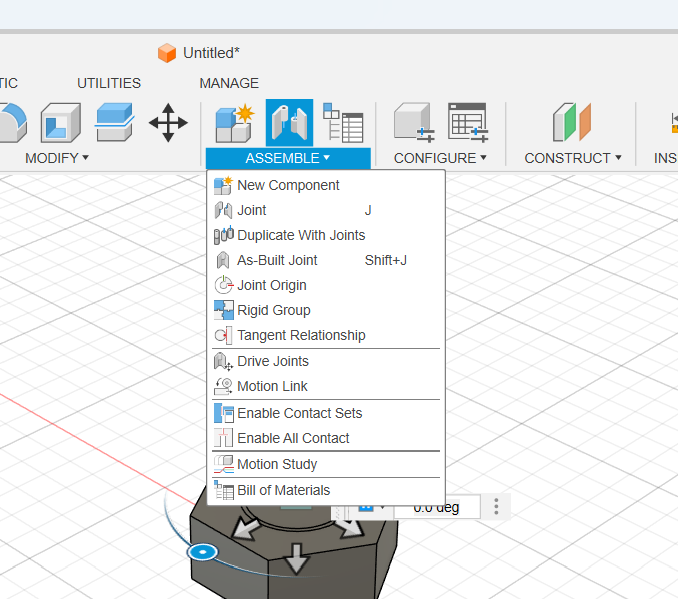Choose New Component from Assemble menu
This screenshot has width=678, height=599.
(x=326, y=185)
